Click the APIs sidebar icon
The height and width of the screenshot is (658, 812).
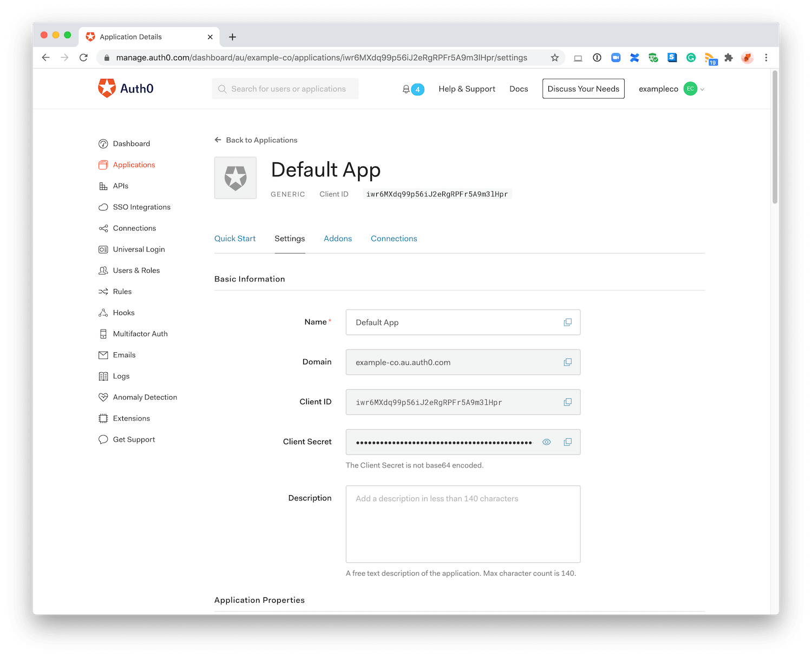pyautogui.click(x=103, y=186)
